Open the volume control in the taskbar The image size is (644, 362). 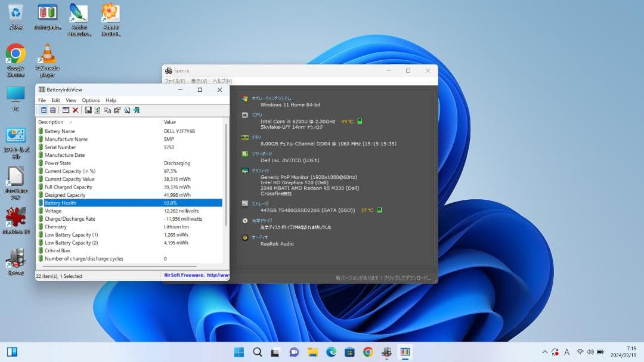coord(590,352)
